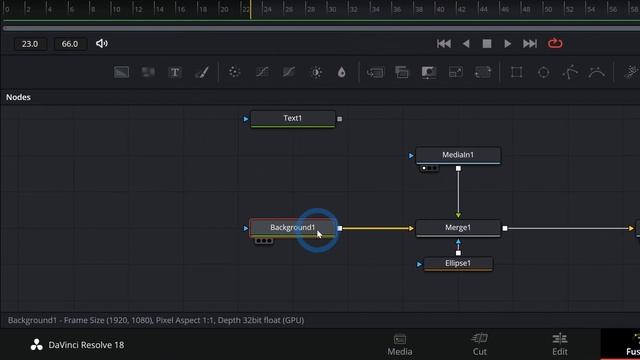Open the Media page
This screenshot has width=640, height=360.
[400, 344]
